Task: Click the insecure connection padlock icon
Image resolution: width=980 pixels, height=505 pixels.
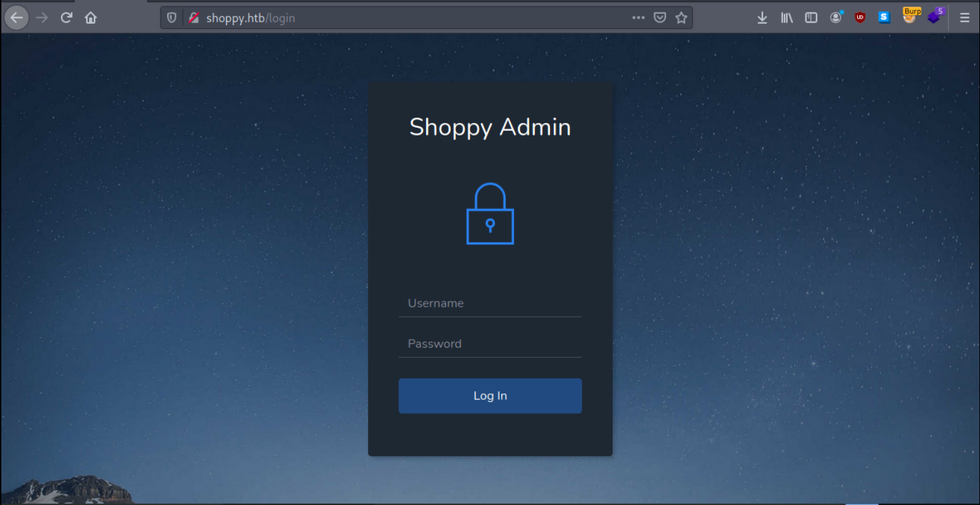Action: pyautogui.click(x=193, y=18)
